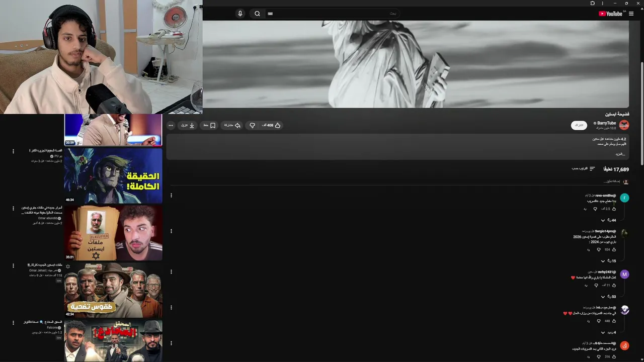This screenshot has height=362, width=644.
Task: Focus the YouTube search input field
Action: point(332,14)
